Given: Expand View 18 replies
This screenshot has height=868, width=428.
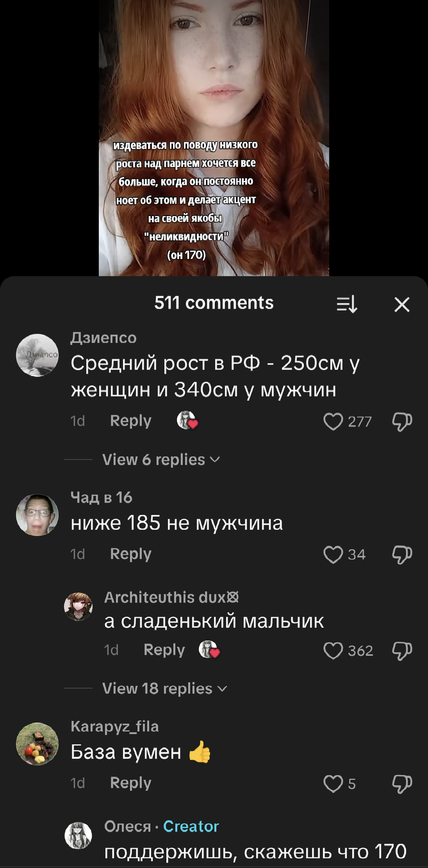Looking at the screenshot, I should [x=164, y=689].
